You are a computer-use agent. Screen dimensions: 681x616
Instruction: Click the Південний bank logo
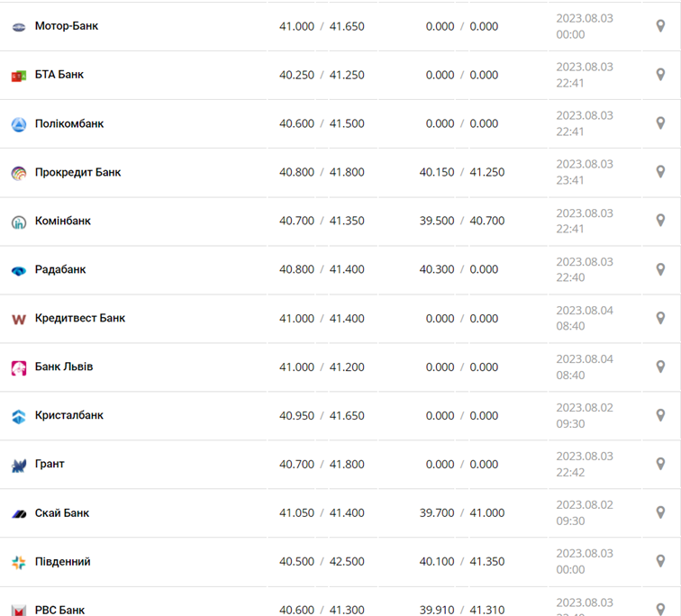tap(19, 563)
